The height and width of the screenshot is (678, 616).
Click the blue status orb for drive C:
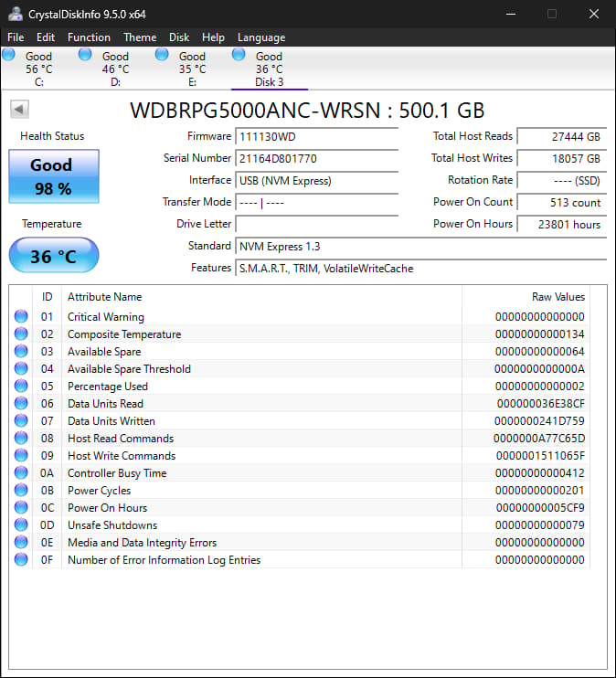click(x=8, y=55)
